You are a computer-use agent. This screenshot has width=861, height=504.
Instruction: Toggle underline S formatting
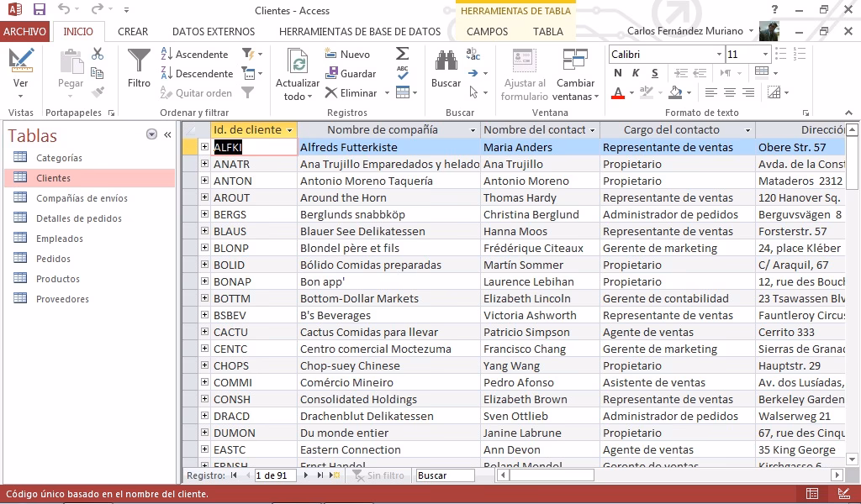click(x=654, y=73)
